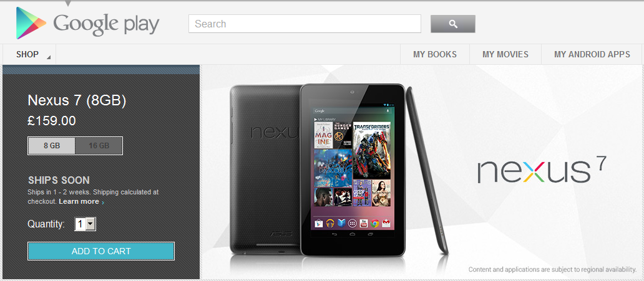
Task: Open the MY MOVIES tab
Action: point(505,55)
